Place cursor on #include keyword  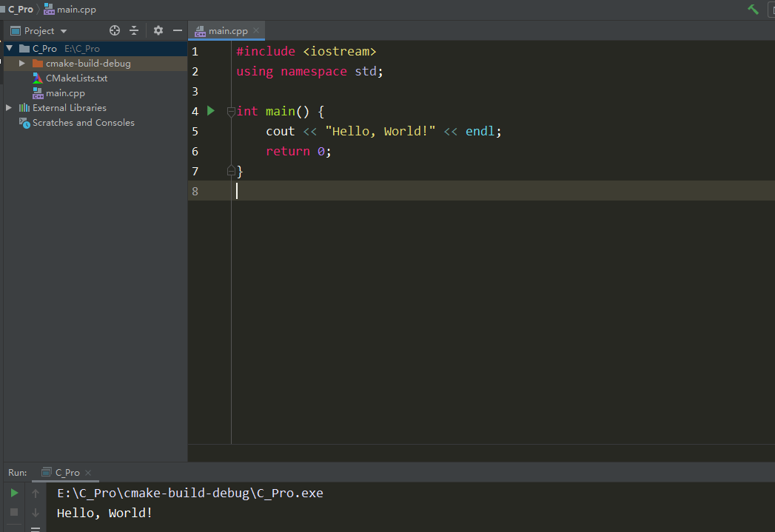tap(266, 51)
